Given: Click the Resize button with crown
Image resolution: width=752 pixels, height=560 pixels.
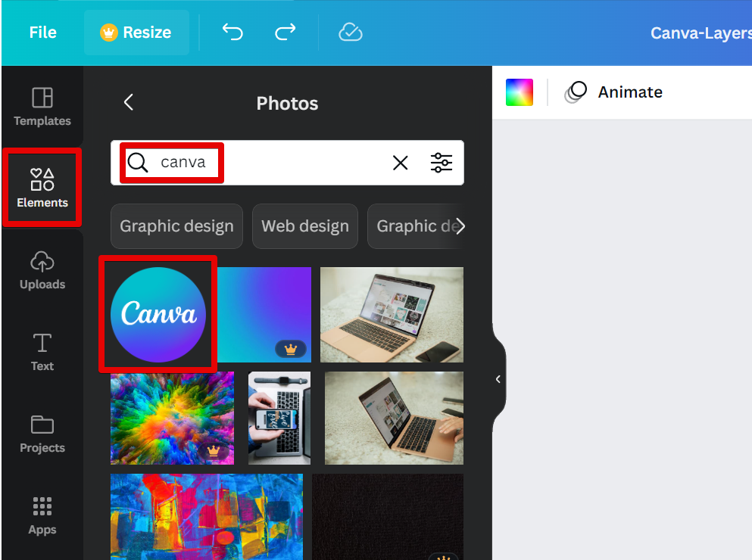Looking at the screenshot, I should point(136,32).
